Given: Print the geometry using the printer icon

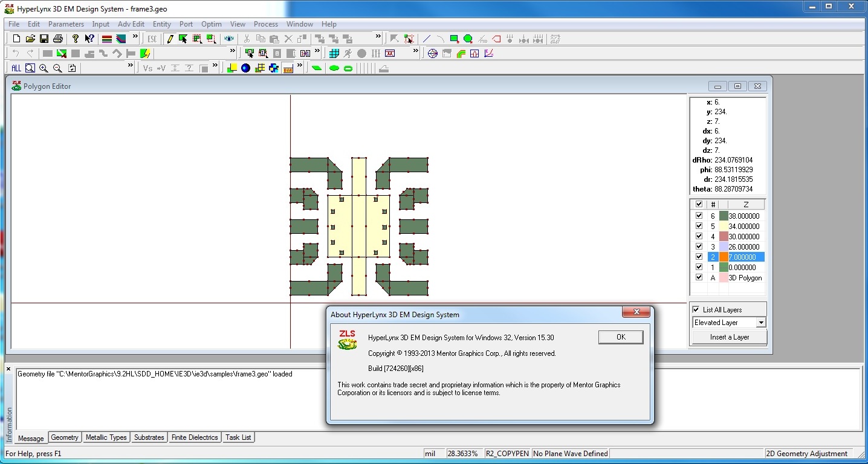Looking at the screenshot, I should (x=58, y=39).
